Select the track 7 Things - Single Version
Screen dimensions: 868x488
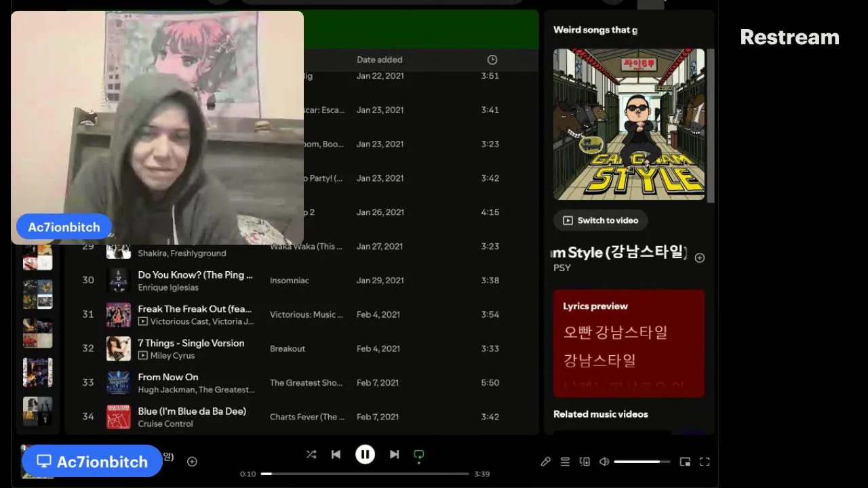(191, 343)
